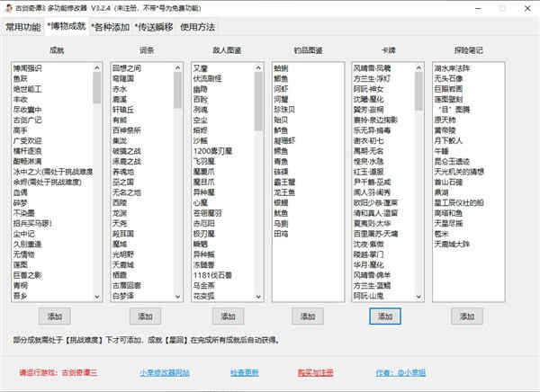Select 阿阮·山鬼 in the 卡牌 list
Screen dimensions: 540x392
click(368, 296)
